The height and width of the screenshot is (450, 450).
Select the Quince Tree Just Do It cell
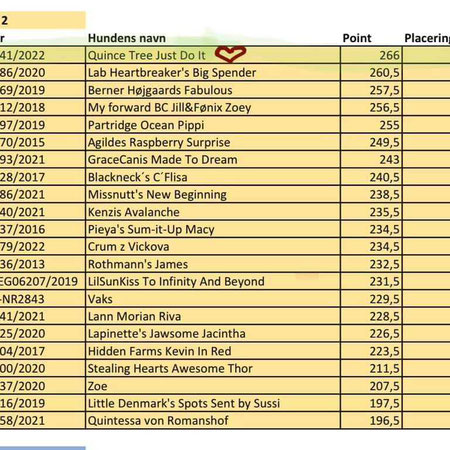[213, 55]
